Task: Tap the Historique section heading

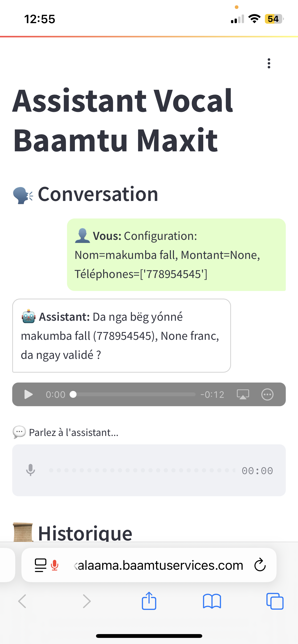Action: (x=85, y=533)
